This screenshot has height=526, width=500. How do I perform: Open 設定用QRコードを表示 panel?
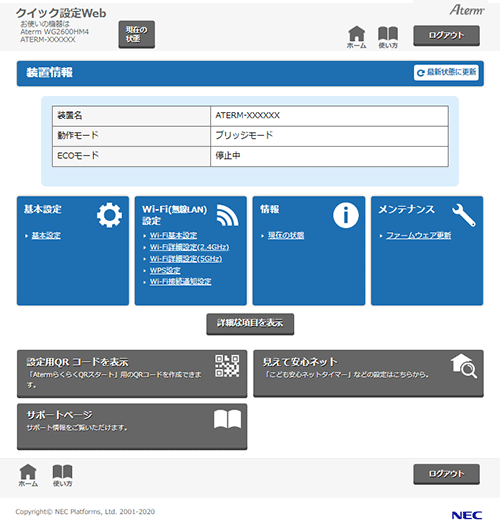tap(132, 373)
